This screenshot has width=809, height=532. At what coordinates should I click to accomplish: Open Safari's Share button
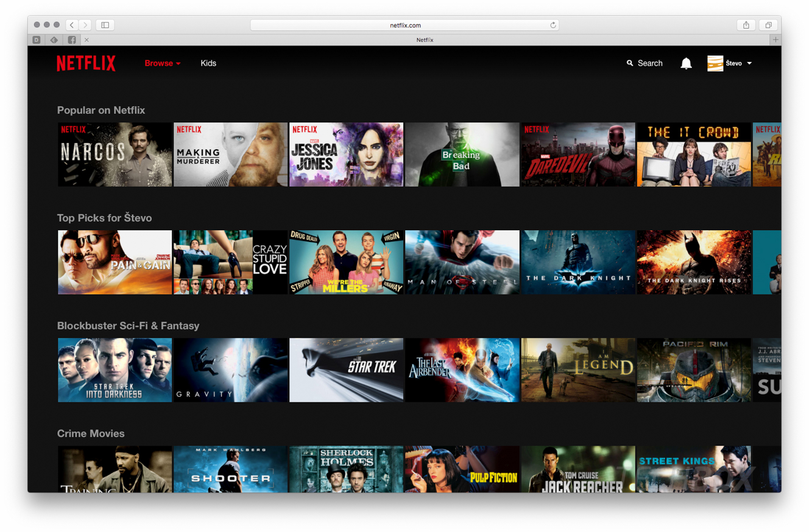746,25
